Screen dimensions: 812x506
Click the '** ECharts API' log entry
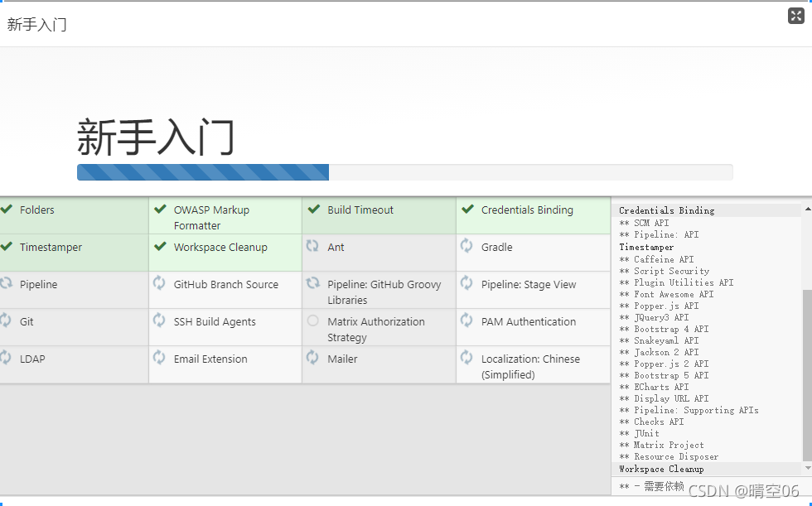654,387
